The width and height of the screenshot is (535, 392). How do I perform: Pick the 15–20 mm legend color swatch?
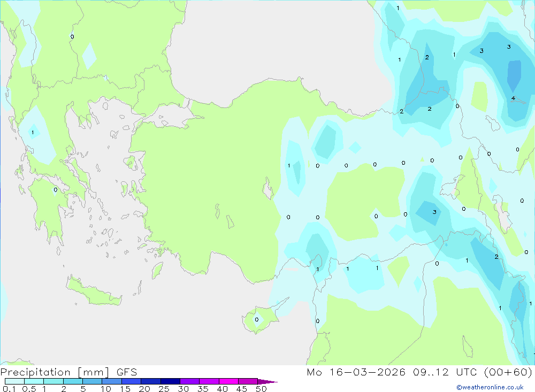[x=132, y=381]
